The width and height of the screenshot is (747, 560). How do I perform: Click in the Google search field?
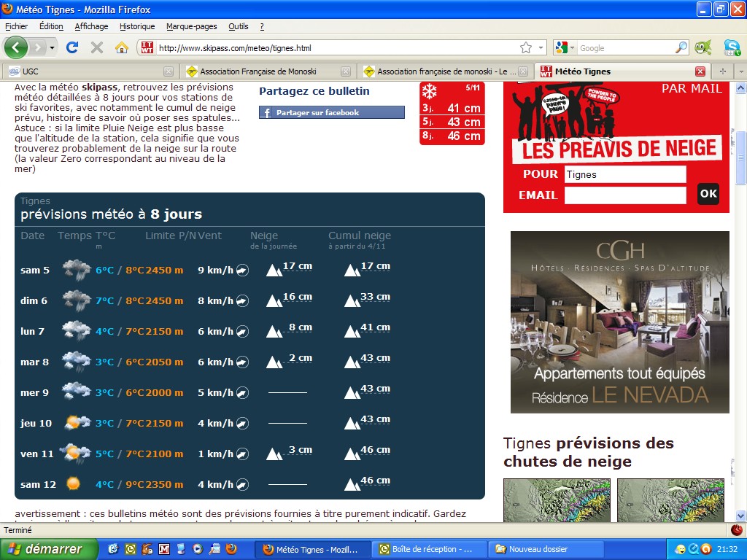[x=625, y=47]
